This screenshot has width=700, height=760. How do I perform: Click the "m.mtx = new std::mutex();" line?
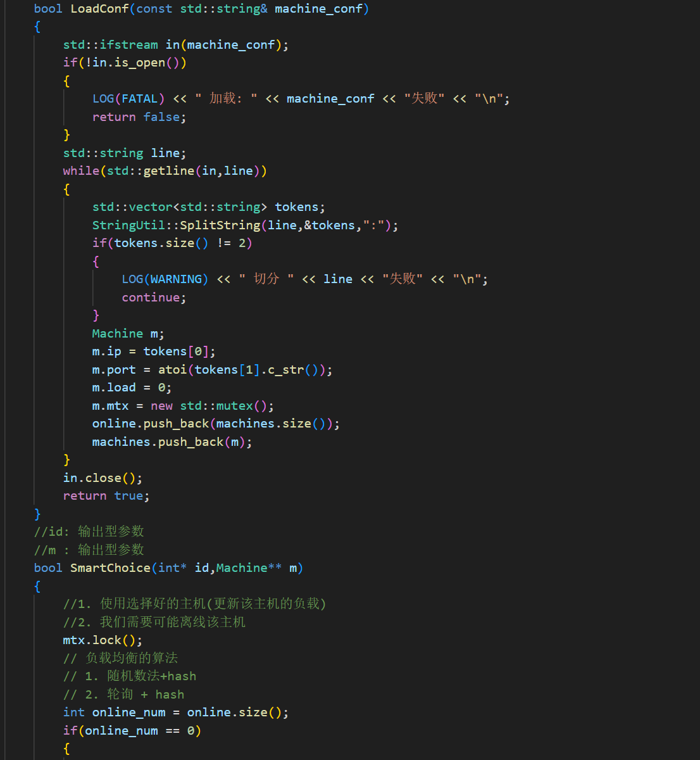coord(183,406)
